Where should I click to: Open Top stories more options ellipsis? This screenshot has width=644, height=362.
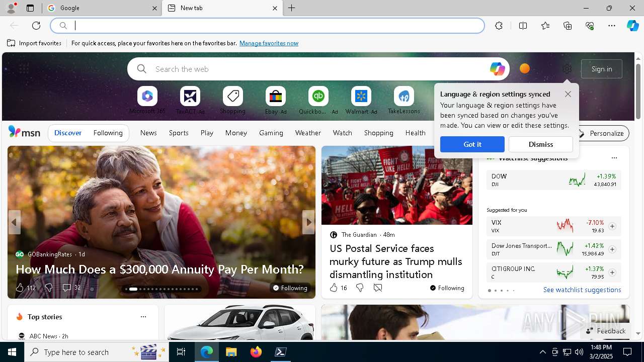pyautogui.click(x=143, y=317)
